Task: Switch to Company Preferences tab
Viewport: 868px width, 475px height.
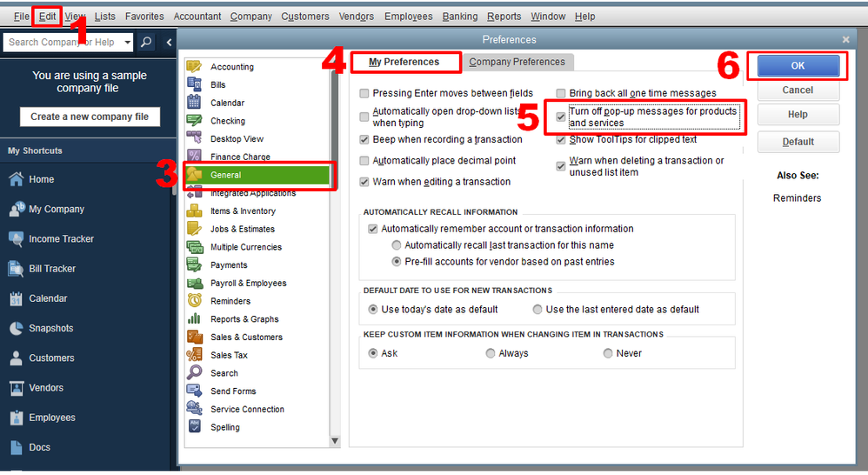Action: [517, 62]
